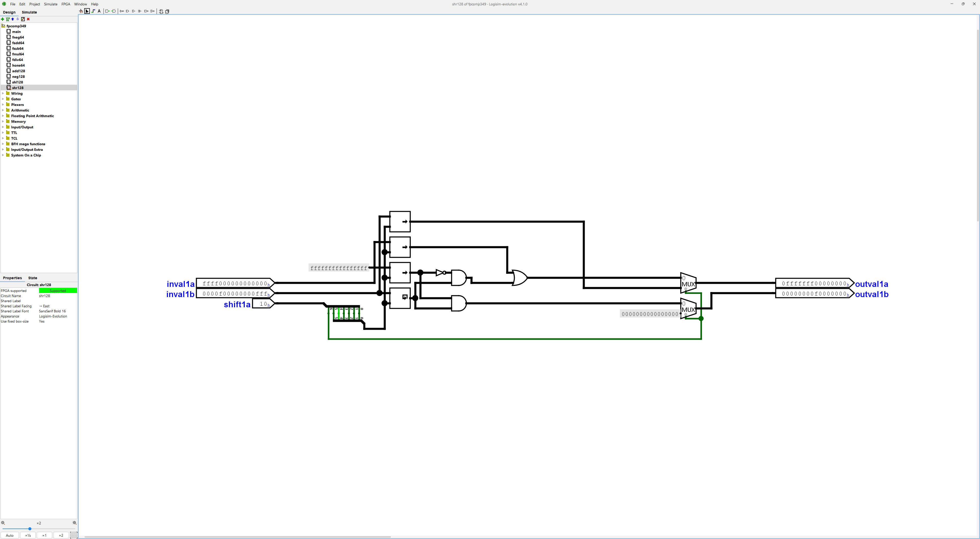Screen dimensions: 980x539
Task: Choose the NOT gate toolbar icon
Action: tap(122, 11)
